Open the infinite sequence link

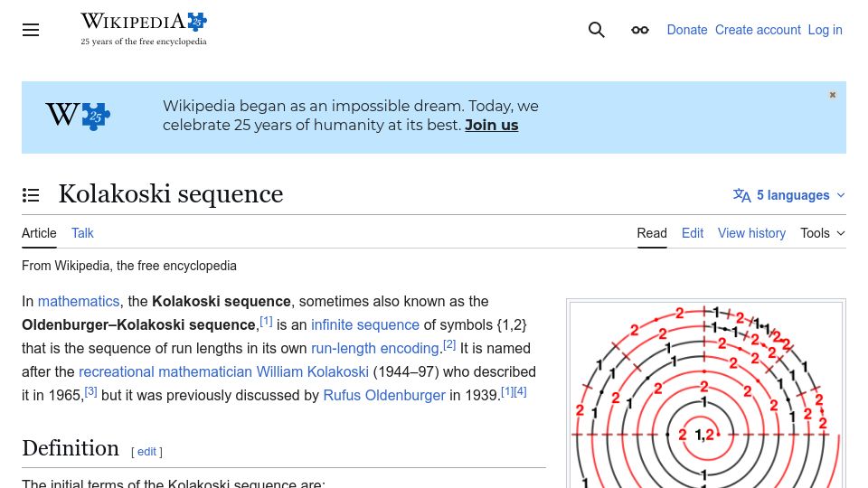coord(364,324)
